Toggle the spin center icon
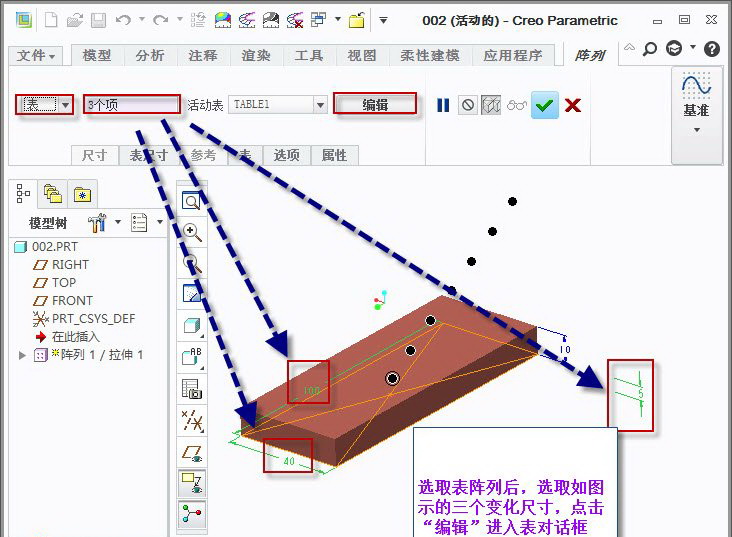 (x=192, y=514)
